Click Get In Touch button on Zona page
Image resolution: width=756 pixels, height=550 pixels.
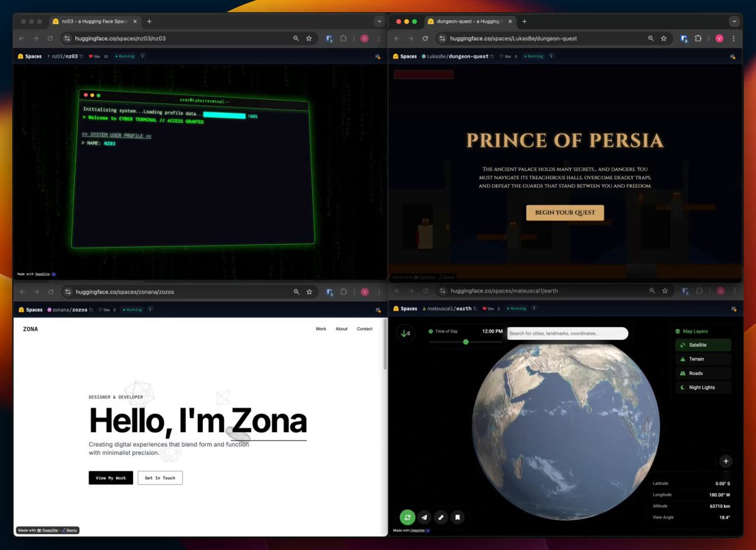tap(160, 478)
